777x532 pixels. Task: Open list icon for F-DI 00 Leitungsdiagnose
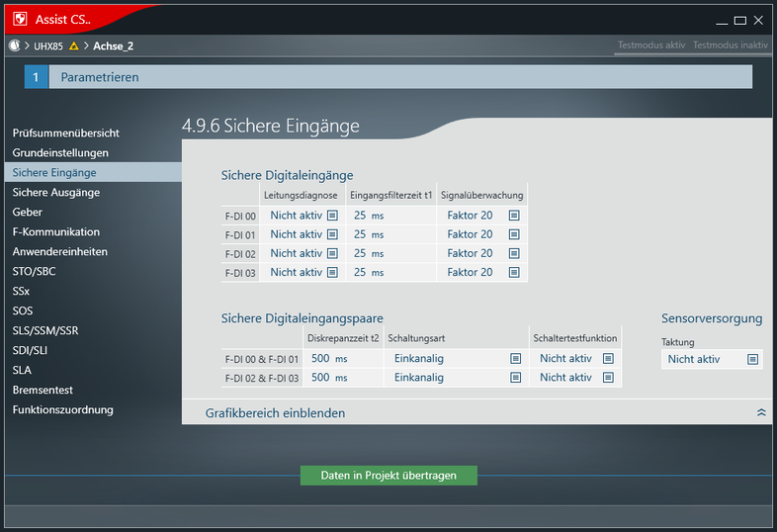[332, 216]
